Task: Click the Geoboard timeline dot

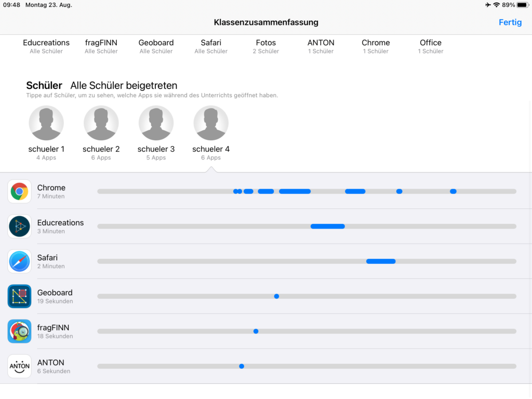Action: tap(276, 296)
